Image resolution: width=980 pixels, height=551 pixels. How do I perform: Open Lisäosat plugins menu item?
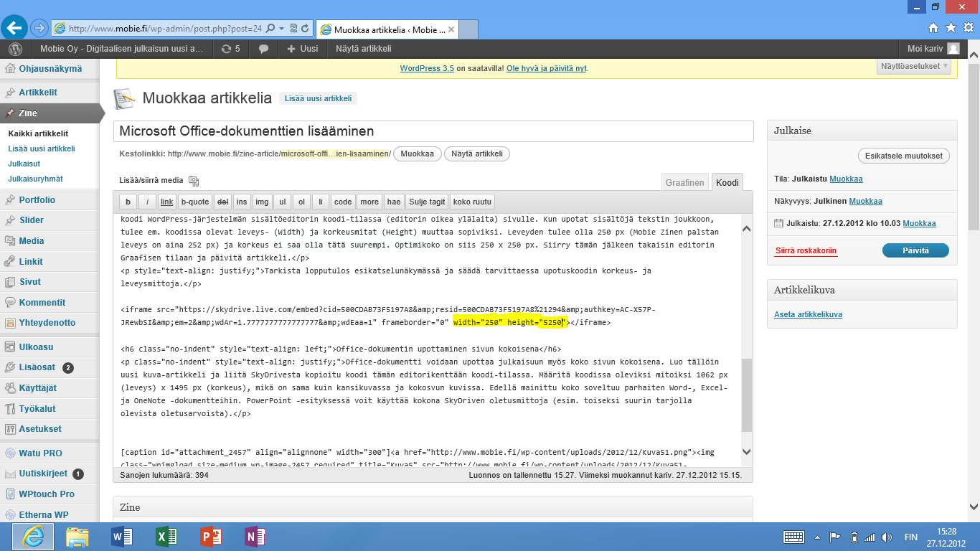coord(37,368)
